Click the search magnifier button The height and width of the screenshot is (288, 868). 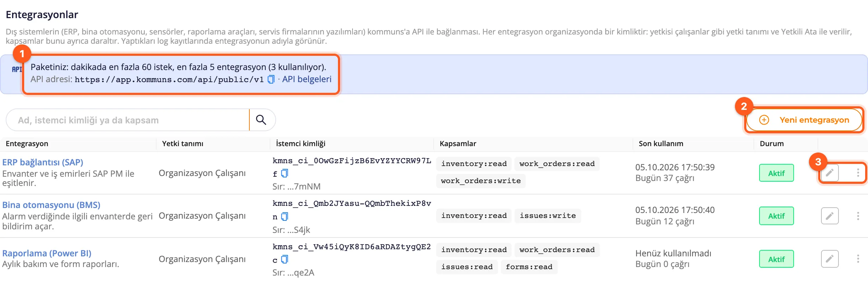[261, 120]
